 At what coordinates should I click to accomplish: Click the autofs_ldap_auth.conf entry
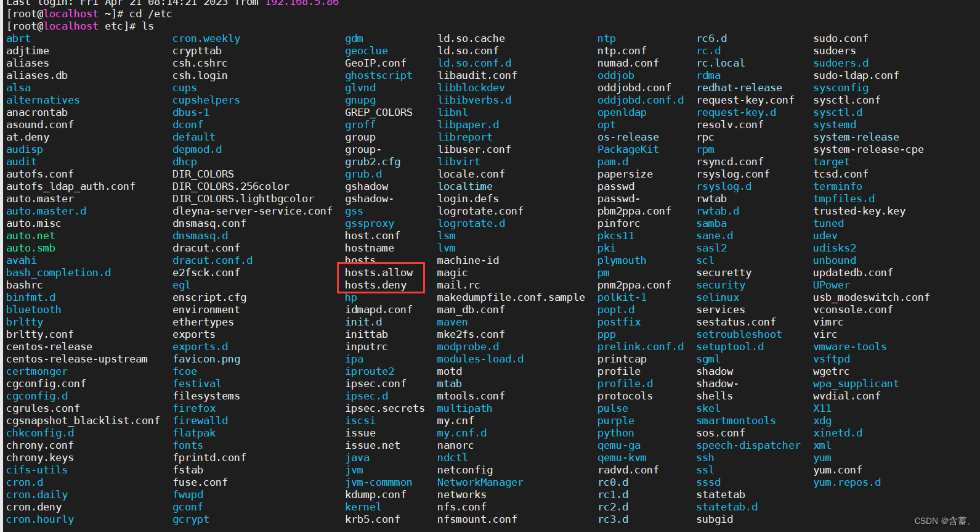[x=71, y=186]
